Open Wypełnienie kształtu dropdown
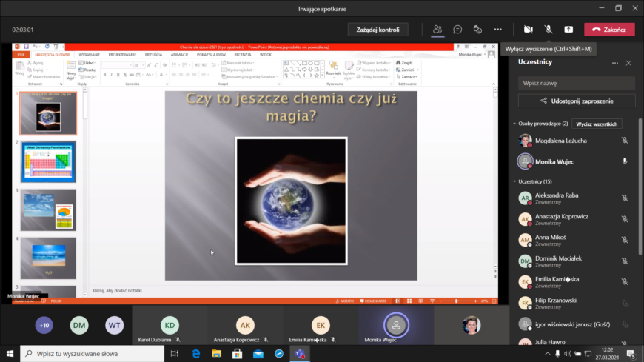 tap(374, 63)
